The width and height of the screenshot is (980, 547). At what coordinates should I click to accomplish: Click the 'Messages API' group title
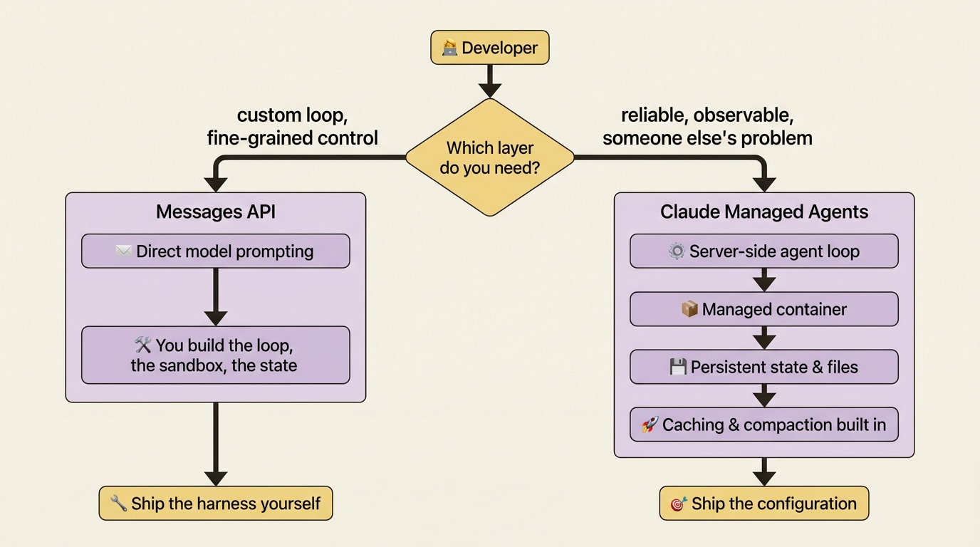click(216, 212)
